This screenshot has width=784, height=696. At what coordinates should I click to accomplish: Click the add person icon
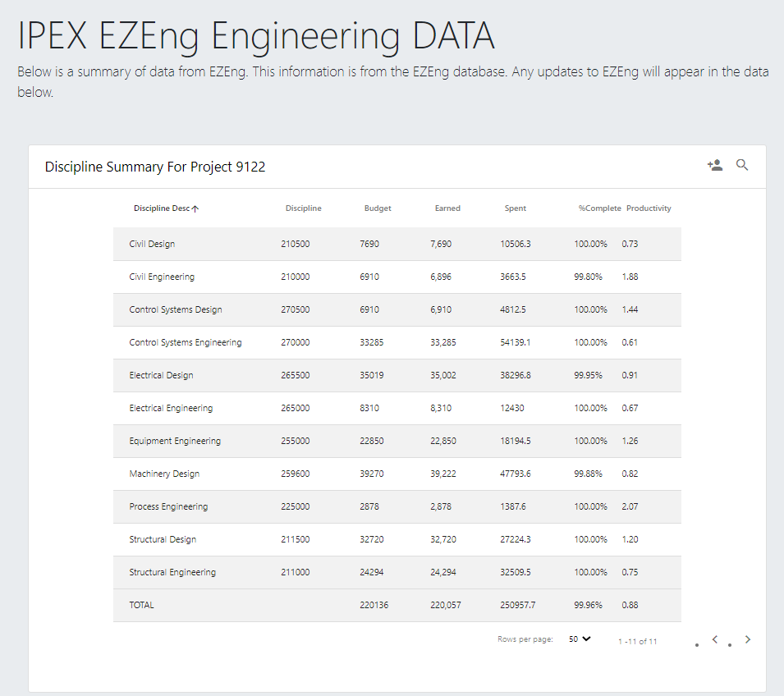click(714, 164)
